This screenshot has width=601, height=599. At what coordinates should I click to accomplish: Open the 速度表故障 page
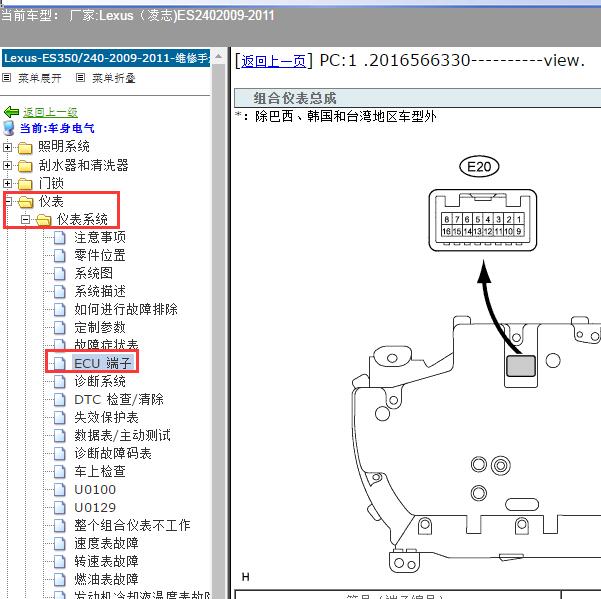click(106, 543)
